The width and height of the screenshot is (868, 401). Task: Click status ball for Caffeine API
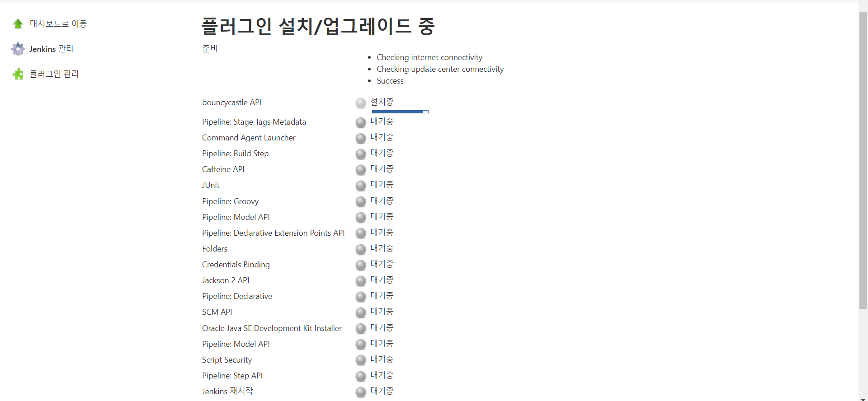coord(361,170)
